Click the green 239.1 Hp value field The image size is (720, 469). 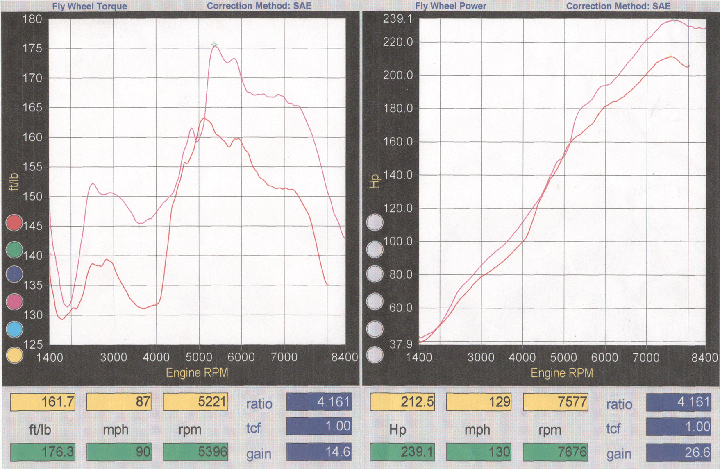(403, 454)
